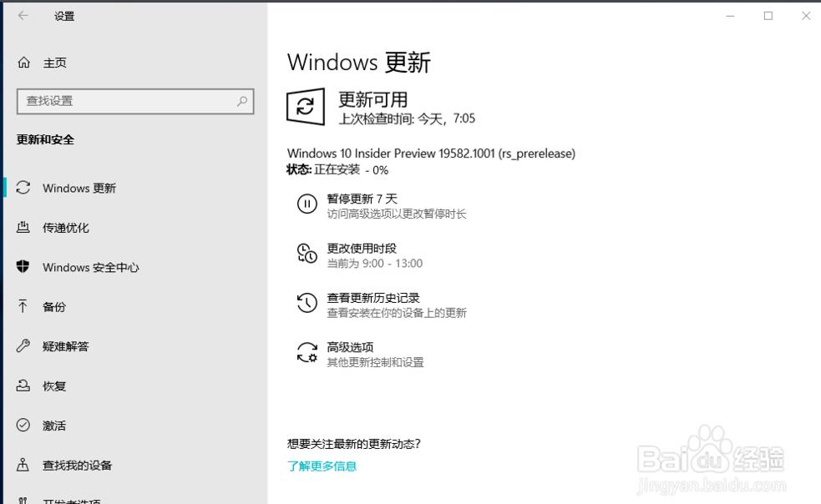Click the Windows 10 Insider Preview 19582.1001 text

point(431,154)
